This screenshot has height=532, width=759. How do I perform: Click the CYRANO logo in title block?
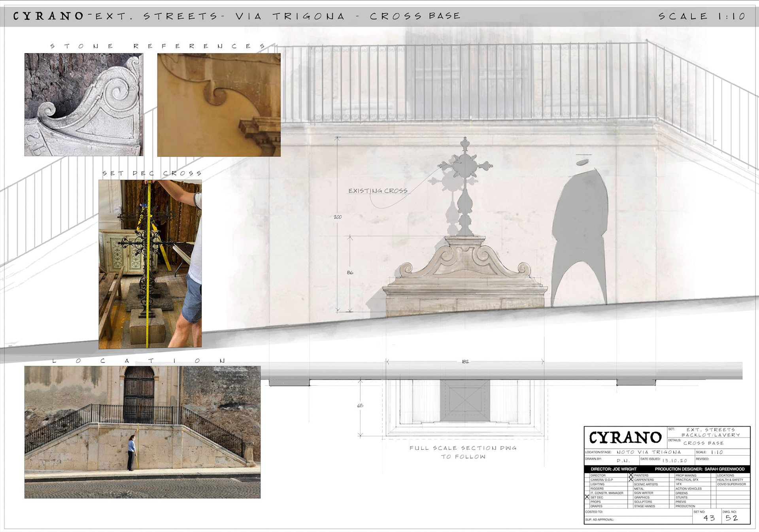625,438
